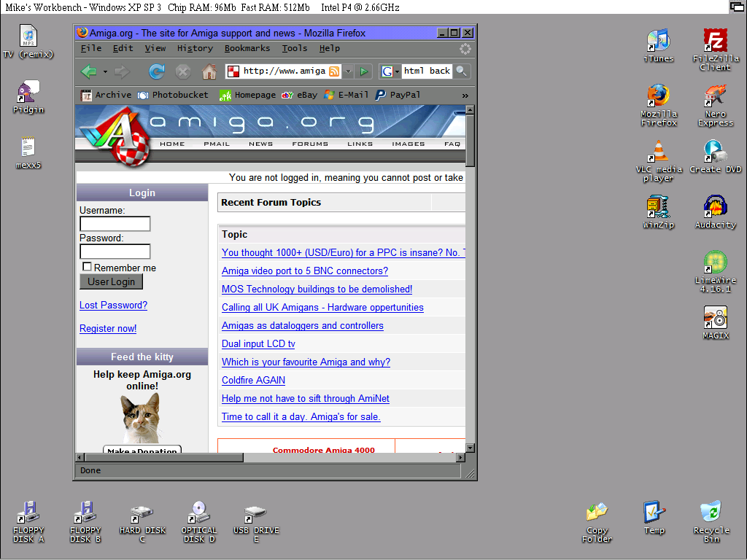Image resolution: width=747 pixels, height=560 pixels.
Task: Click the horizontal scrollbar thumb
Action: (164, 458)
